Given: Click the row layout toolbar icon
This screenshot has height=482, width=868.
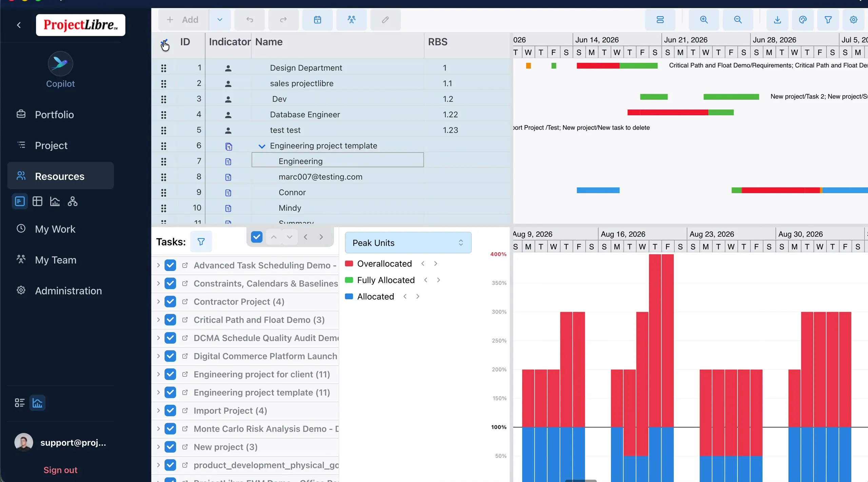Looking at the screenshot, I should click(x=660, y=20).
